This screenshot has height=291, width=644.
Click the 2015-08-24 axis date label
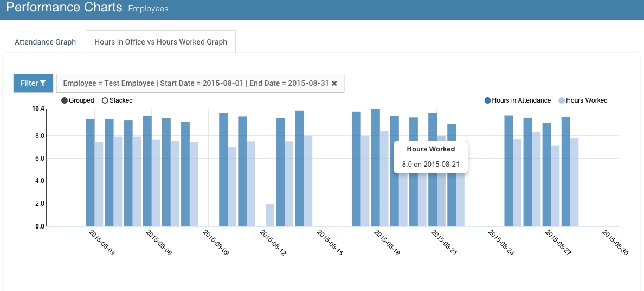point(500,242)
